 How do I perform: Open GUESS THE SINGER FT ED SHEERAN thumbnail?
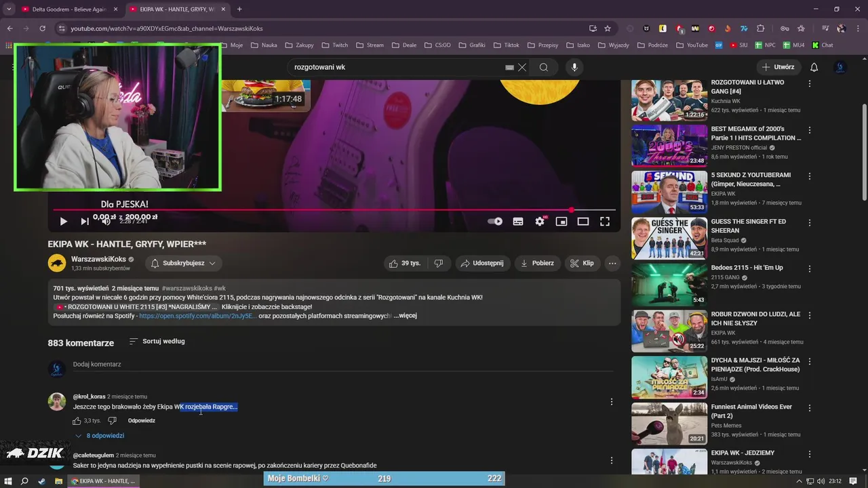tap(669, 239)
